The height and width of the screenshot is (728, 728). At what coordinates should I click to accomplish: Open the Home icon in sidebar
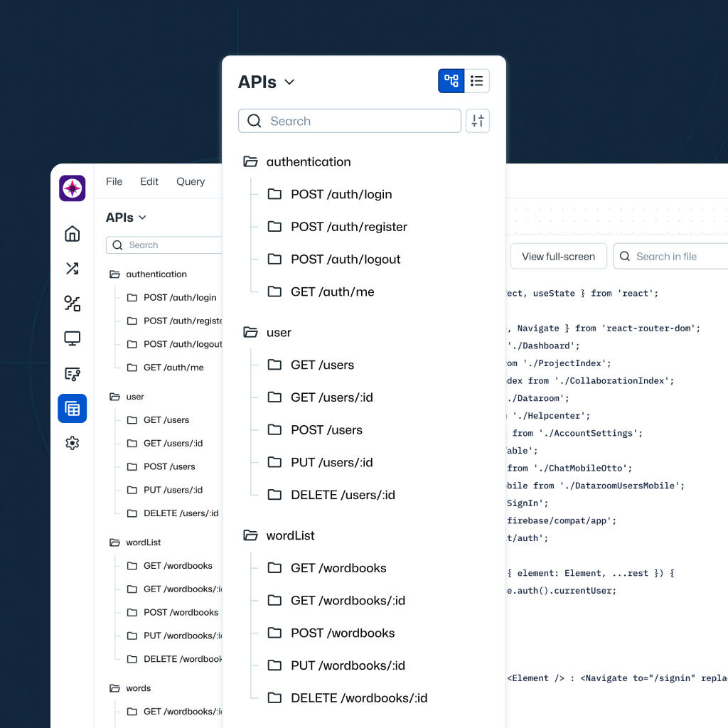pyautogui.click(x=73, y=234)
